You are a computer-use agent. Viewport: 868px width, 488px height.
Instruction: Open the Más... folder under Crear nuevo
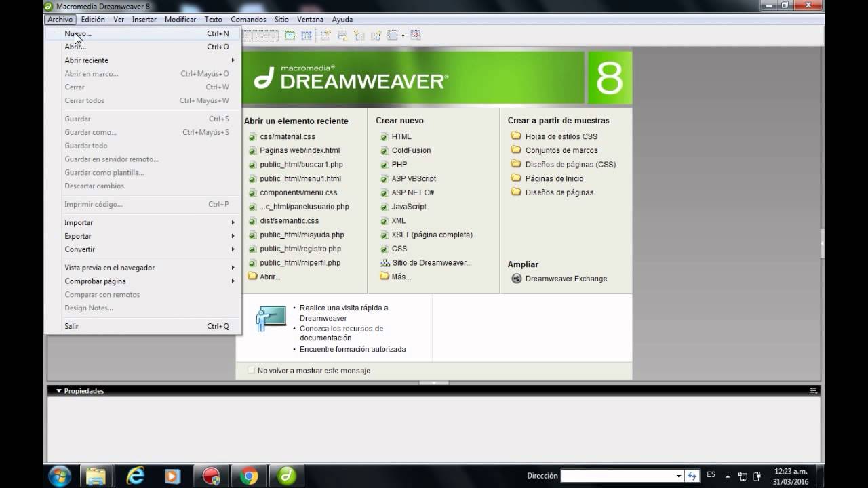395,277
